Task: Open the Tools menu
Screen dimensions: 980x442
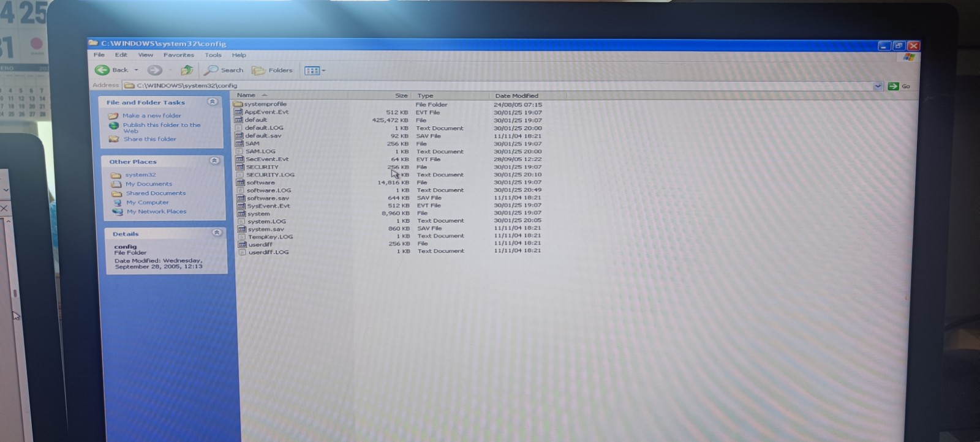Action: tap(213, 55)
